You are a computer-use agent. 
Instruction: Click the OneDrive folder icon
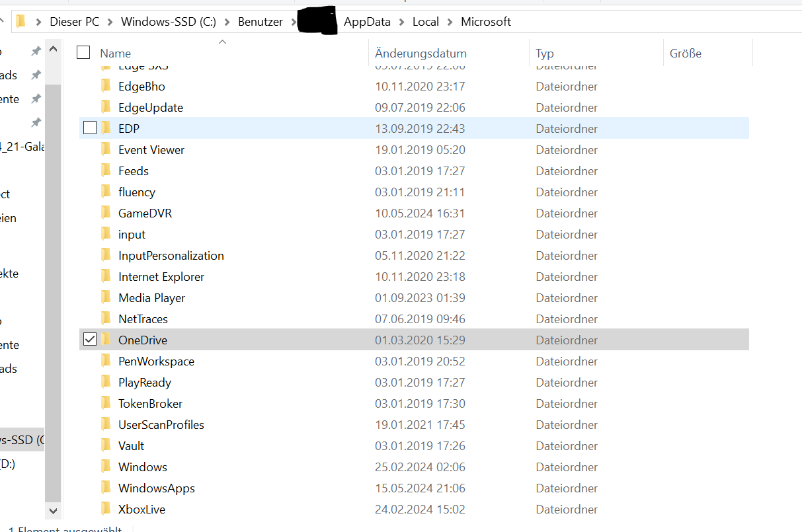[106, 340]
